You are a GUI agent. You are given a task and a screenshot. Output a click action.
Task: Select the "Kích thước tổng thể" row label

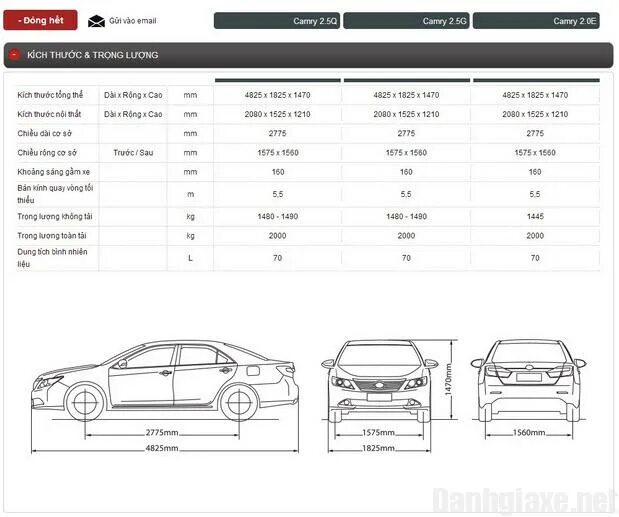(50, 95)
